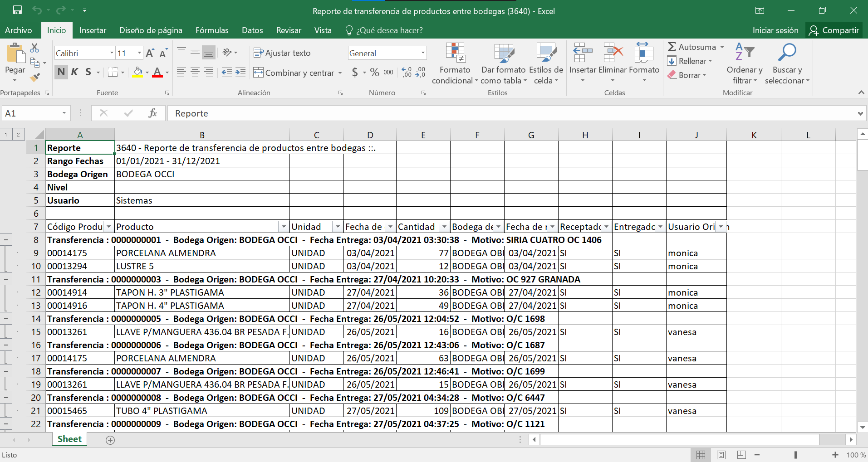868x462 pixels.
Task: Open the borders dropdown arrow
Action: click(123, 73)
